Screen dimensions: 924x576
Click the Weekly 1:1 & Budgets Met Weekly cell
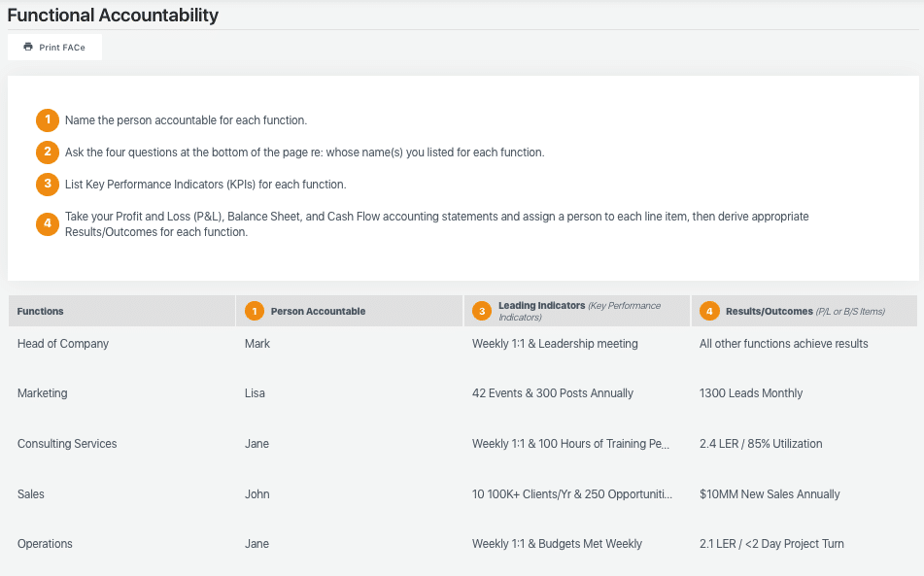pos(558,544)
